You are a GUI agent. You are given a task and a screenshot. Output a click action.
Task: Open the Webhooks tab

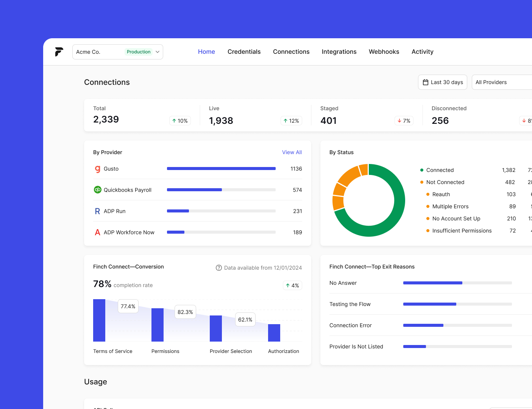384,52
